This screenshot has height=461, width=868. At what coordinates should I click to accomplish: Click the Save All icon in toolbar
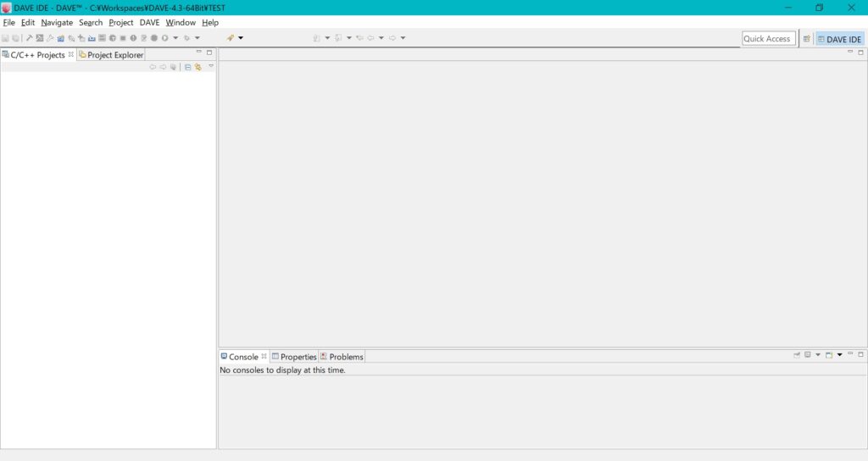tap(15, 38)
